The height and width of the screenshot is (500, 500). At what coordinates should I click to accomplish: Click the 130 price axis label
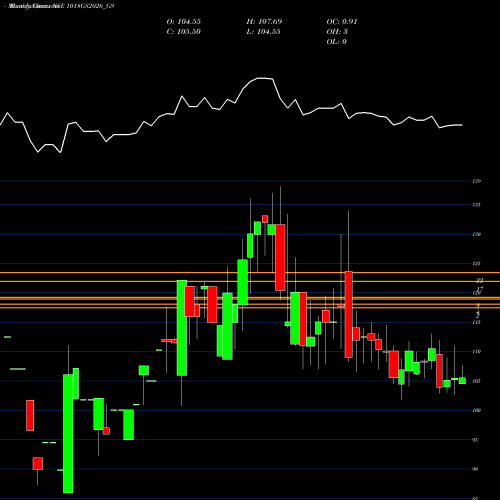(477, 234)
